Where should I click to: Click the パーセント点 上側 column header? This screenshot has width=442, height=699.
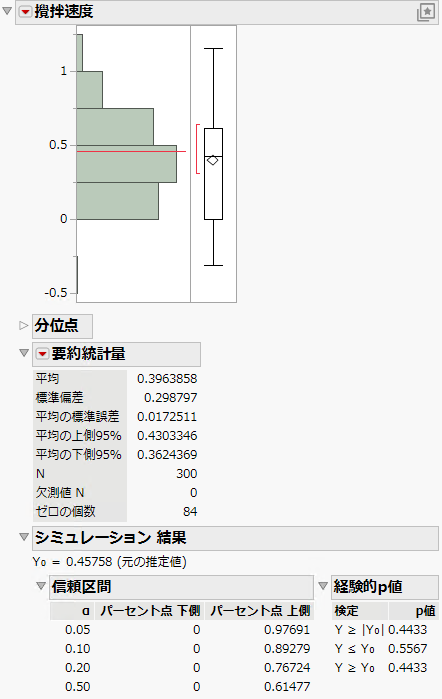260,611
